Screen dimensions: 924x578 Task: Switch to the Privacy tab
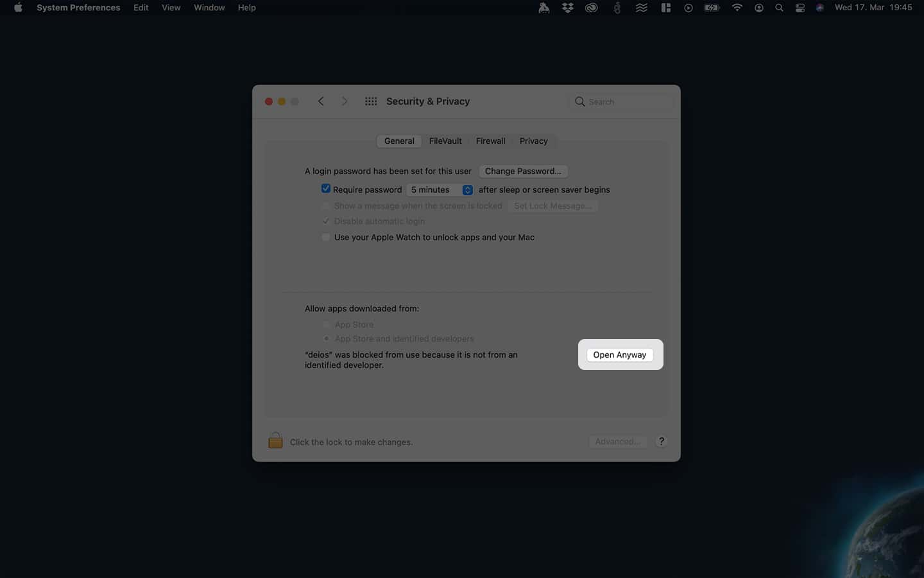pos(534,141)
